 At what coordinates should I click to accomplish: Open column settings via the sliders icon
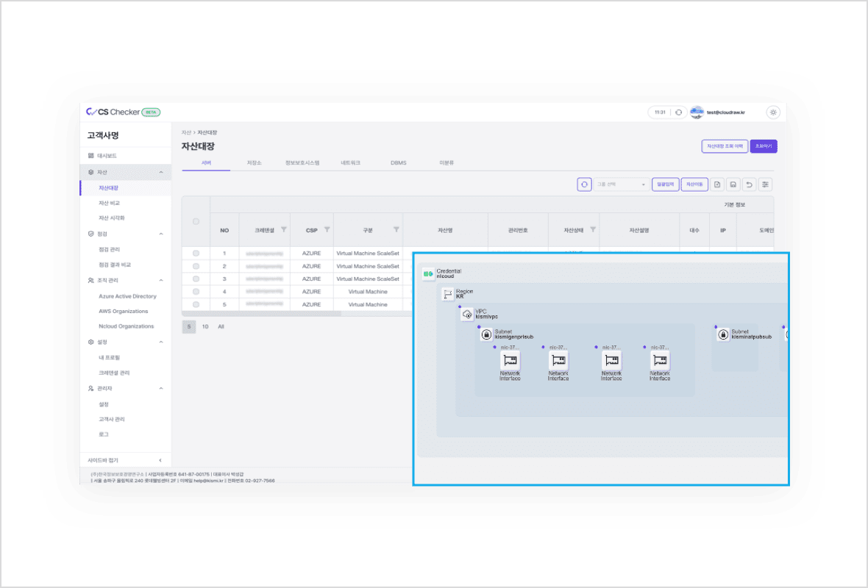(x=765, y=184)
